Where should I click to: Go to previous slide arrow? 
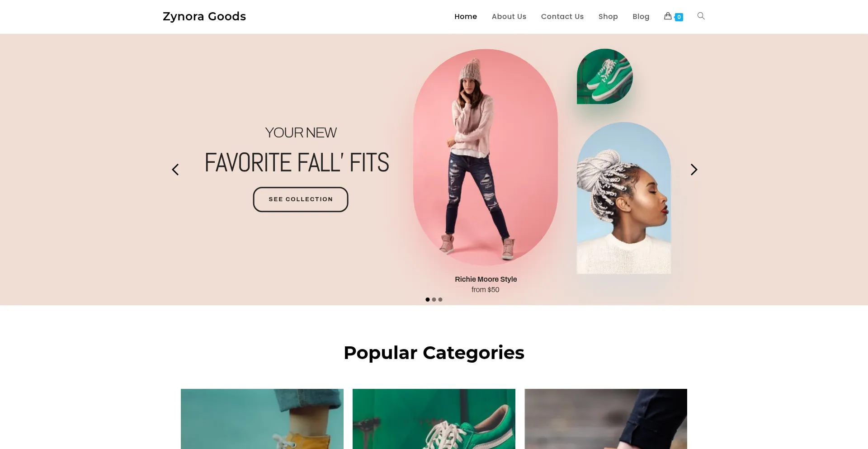[x=175, y=170]
